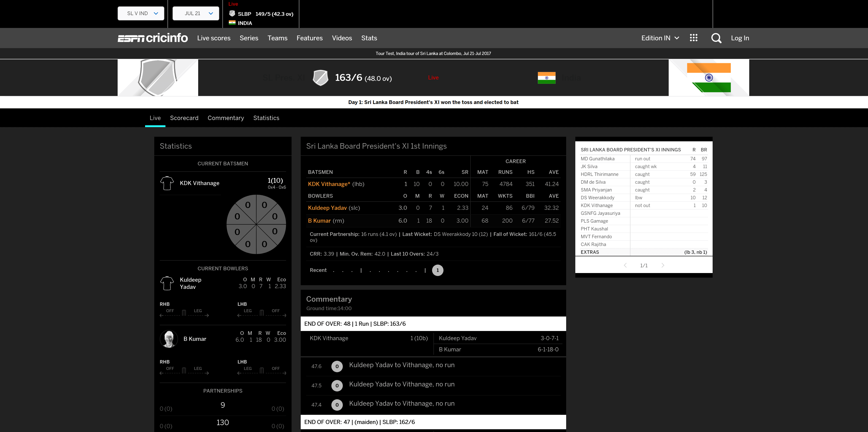Viewport: 868px width, 432px height.
Task: Click the Log In link
Action: click(x=740, y=38)
